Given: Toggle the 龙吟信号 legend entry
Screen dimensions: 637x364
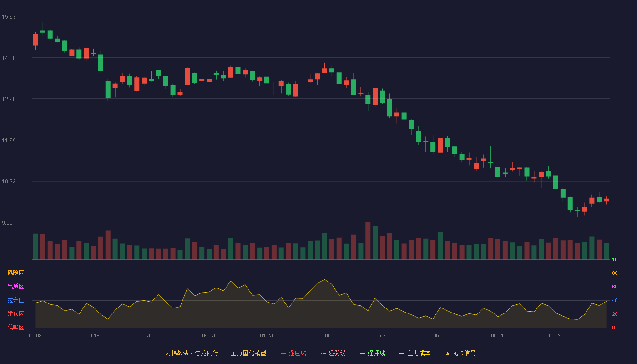Looking at the screenshot, I should point(460,353).
